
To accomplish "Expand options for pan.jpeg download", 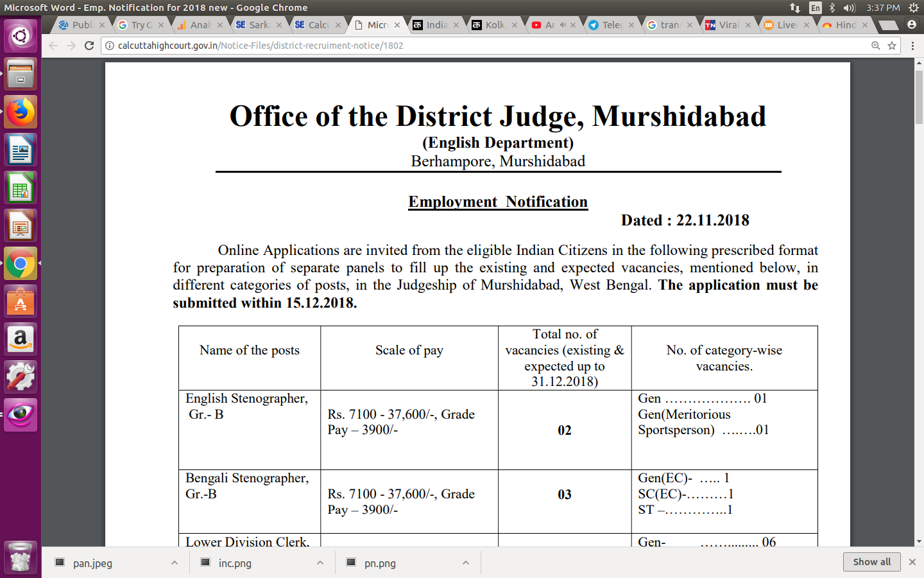I will [x=175, y=563].
